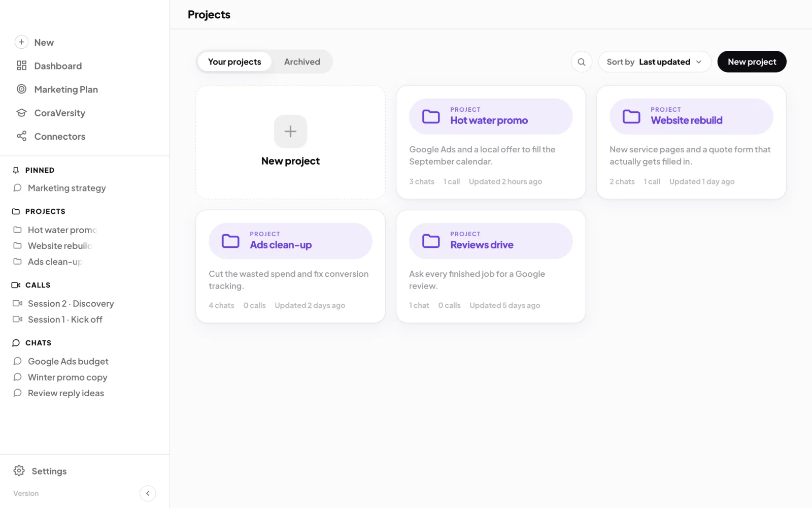
Task: Open pinned chat Marketing strategy
Action: point(66,188)
